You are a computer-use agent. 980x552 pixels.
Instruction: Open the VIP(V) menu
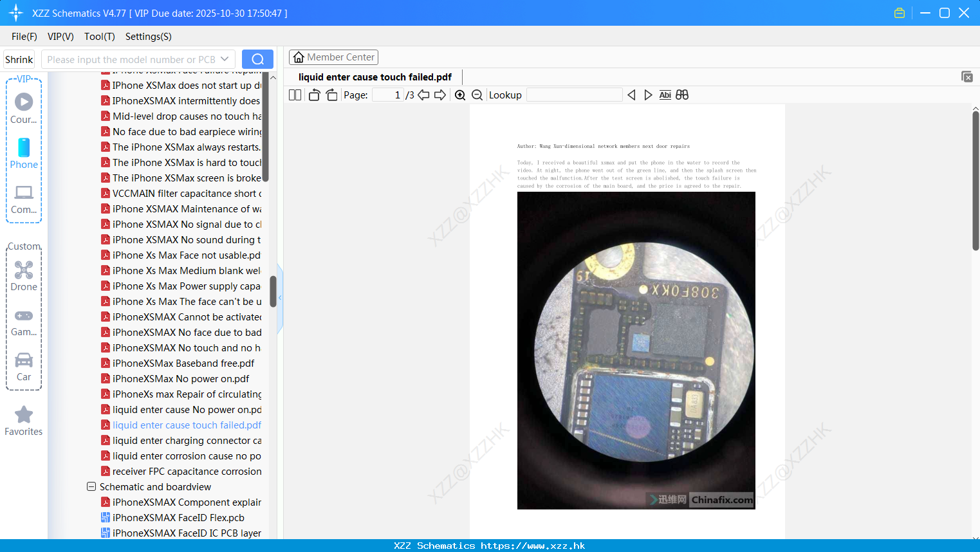coord(60,37)
